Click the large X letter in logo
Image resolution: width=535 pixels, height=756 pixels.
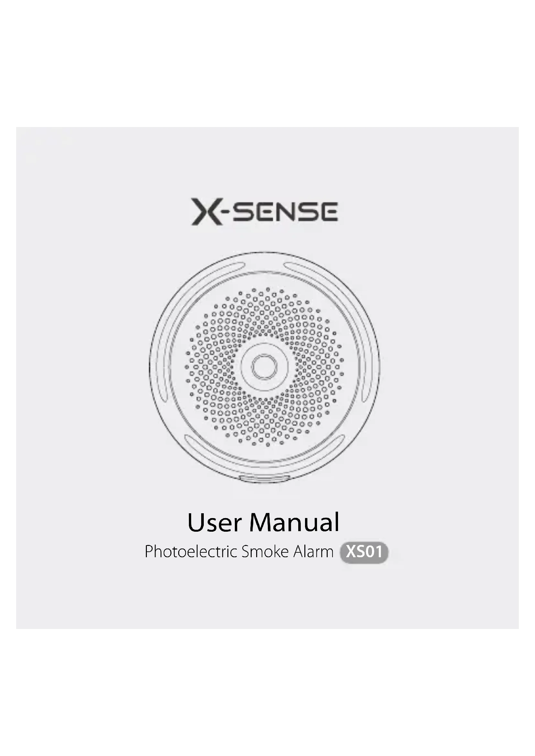[x=207, y=211]
